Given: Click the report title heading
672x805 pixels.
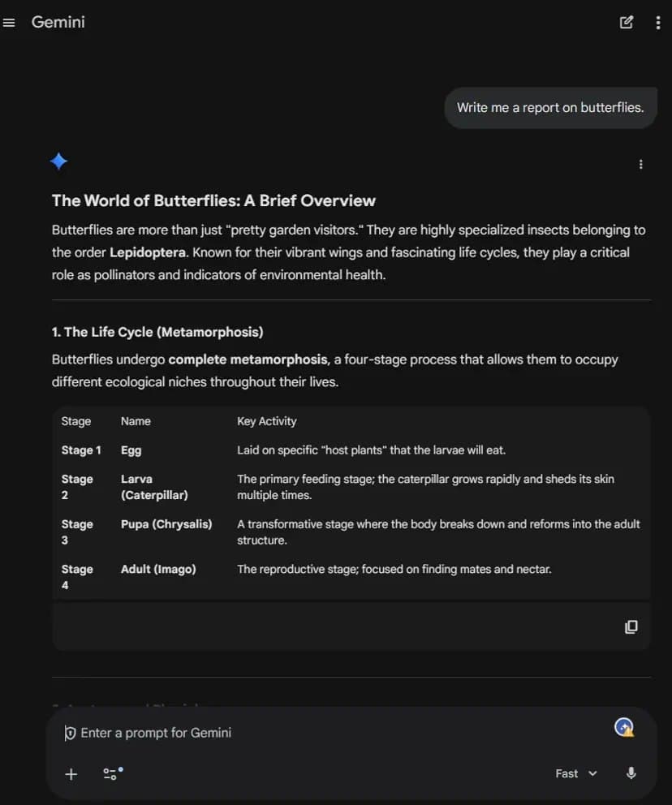Looking at the screenshot, I should click(213, 200).
